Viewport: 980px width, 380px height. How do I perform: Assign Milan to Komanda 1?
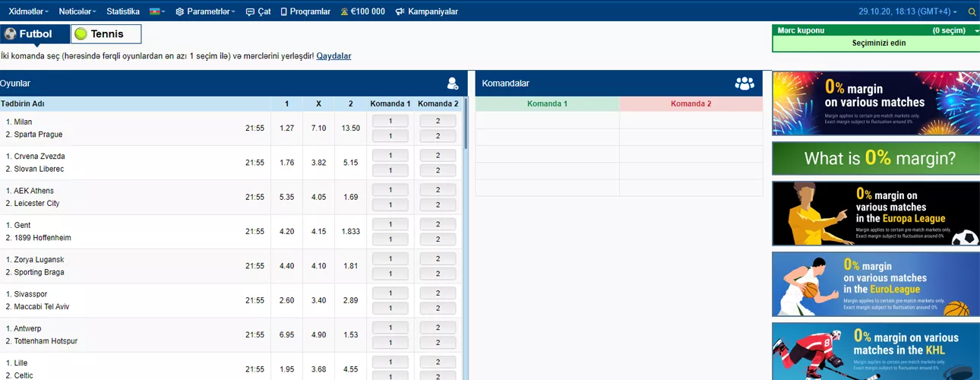coord(390,121)
